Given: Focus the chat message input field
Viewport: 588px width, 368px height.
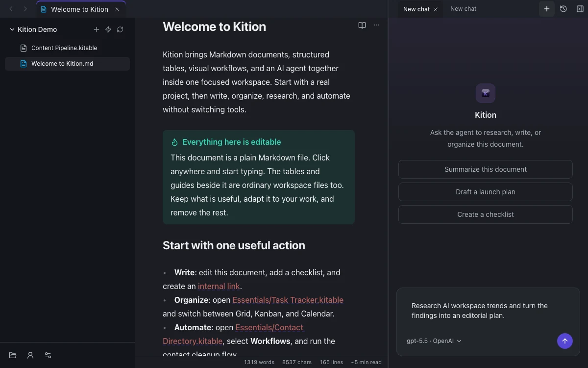Looking at the screenshot, I should coord(488,311).
